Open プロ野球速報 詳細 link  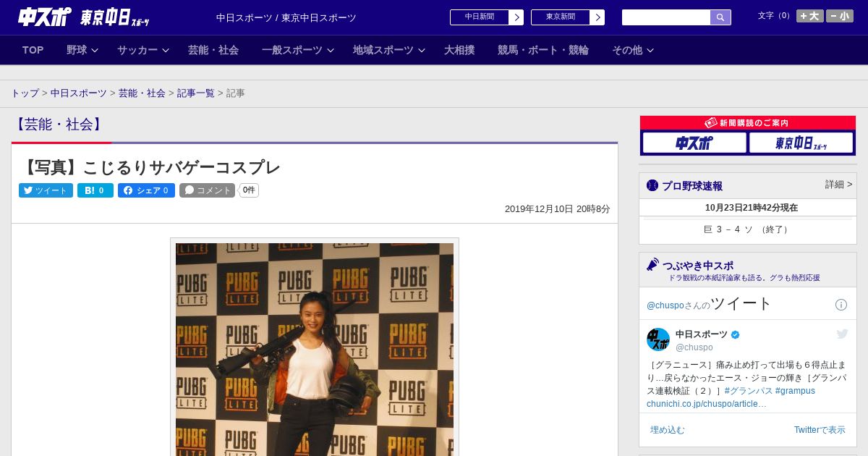tap(839, 185)
